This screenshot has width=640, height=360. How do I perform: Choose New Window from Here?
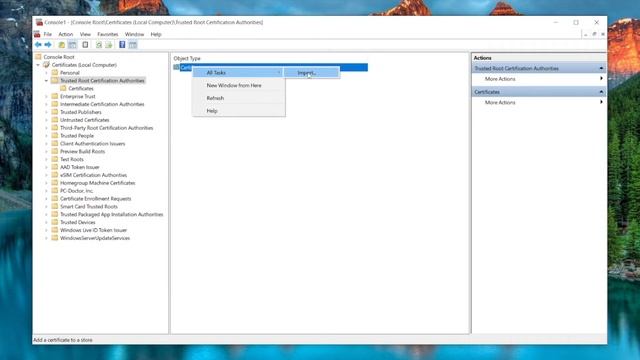238,85
